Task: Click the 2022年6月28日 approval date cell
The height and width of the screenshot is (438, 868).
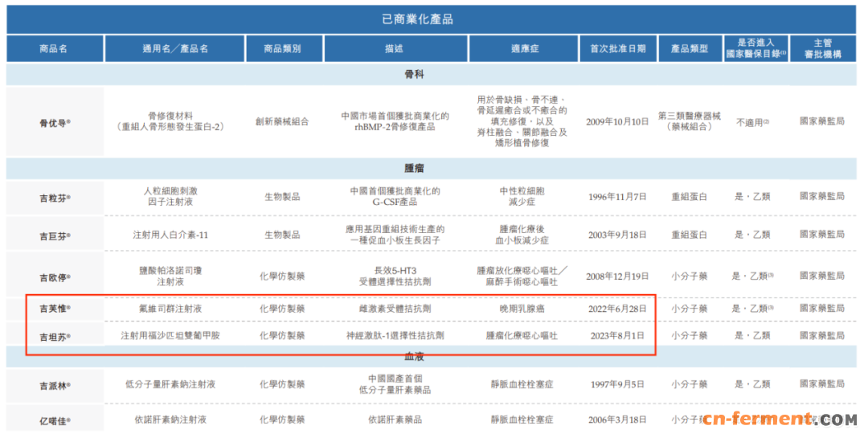Action: coord(616,309)
